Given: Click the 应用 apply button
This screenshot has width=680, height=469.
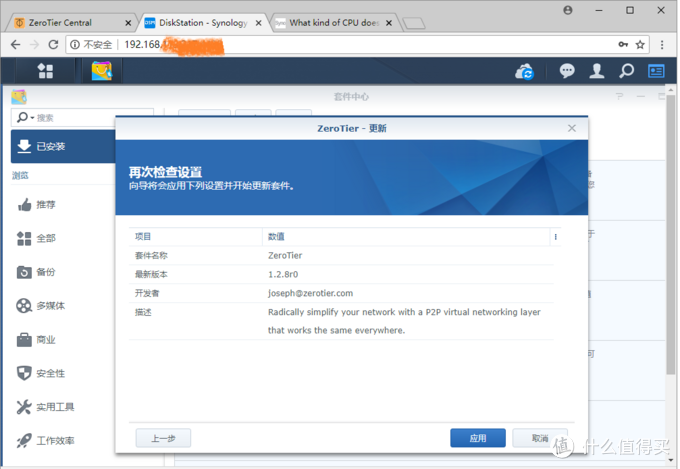Looking at the screenshot, I should coord(478,438).
